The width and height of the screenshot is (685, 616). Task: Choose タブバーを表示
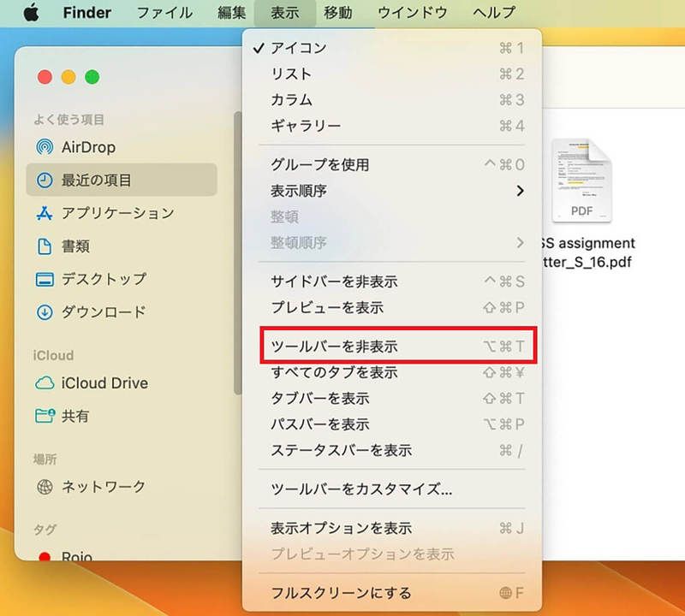coord(392,398)
